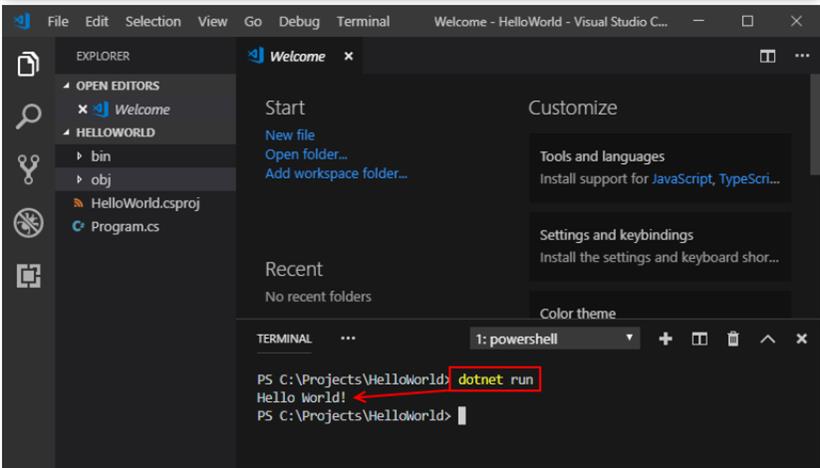Click the EXPLORER panel title

click(x=102, y=56)
